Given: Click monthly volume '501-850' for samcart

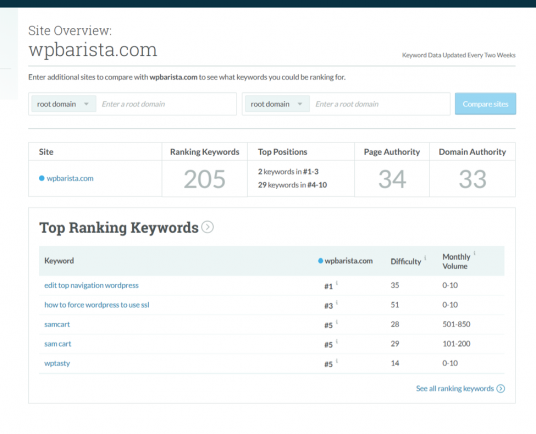Looking at the screenshot, I should (456, 324).
